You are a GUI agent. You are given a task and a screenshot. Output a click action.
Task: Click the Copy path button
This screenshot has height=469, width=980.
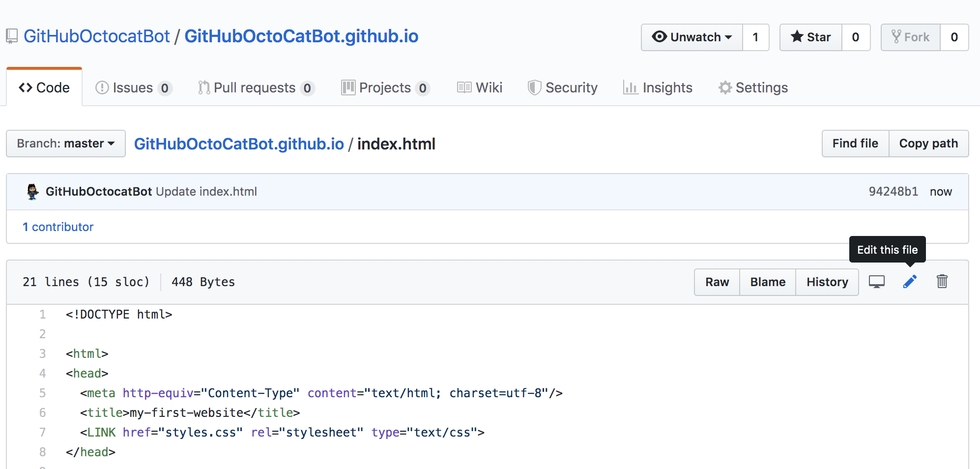point(928,144)
